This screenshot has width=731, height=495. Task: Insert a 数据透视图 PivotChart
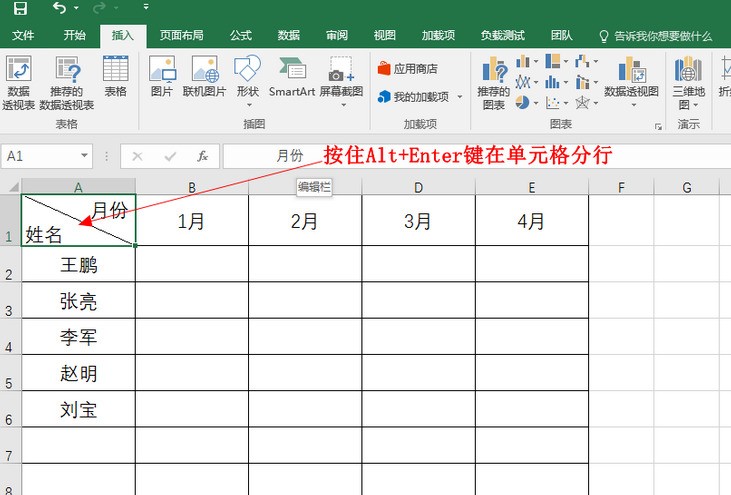[631, 82]
